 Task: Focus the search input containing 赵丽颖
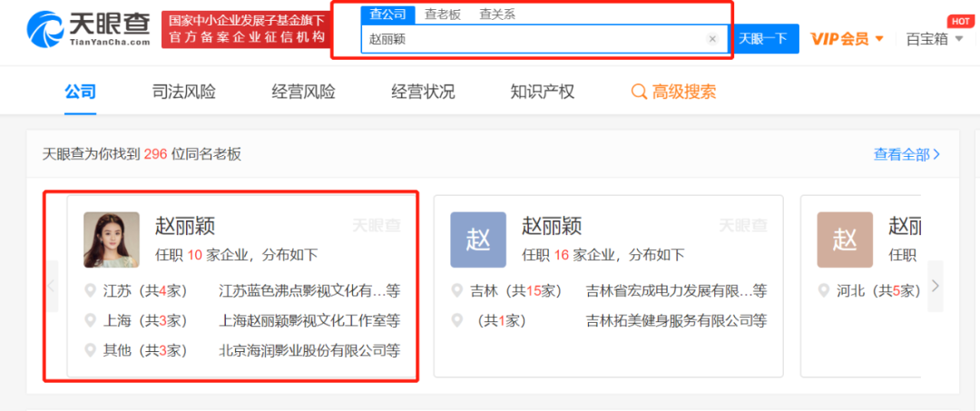click(544, 39)
